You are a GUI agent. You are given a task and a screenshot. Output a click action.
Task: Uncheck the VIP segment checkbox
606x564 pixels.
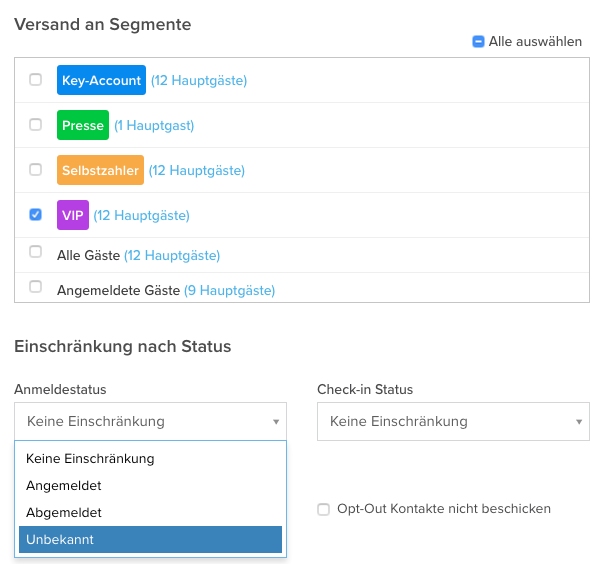coord(36,214)
